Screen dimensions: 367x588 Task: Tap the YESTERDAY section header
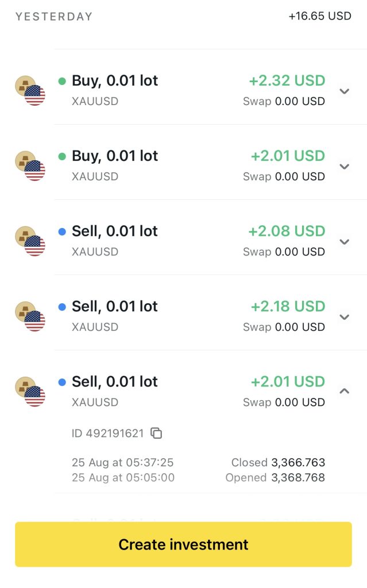tap(54, 17)
